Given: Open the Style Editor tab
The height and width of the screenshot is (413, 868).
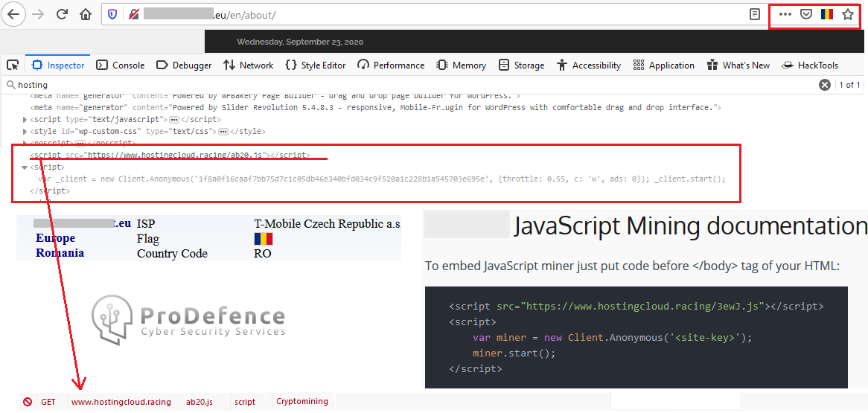Looking at the screenshot, I should click(x=316, y=65).
